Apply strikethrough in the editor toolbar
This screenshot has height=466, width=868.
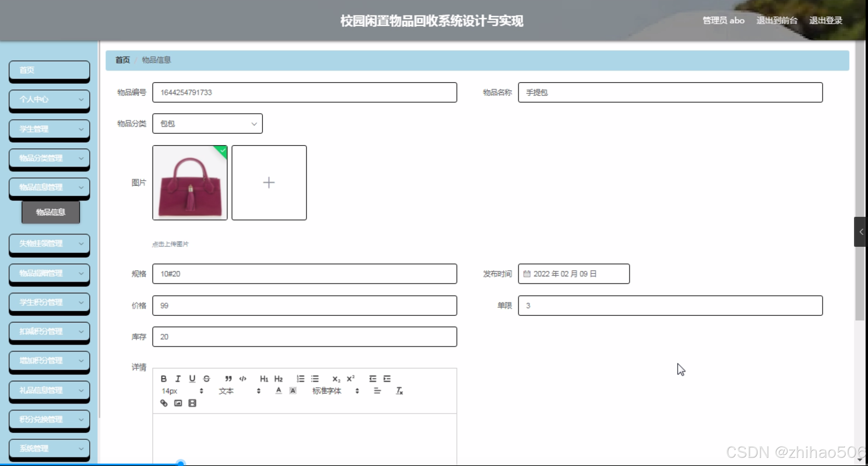(206, 379)
